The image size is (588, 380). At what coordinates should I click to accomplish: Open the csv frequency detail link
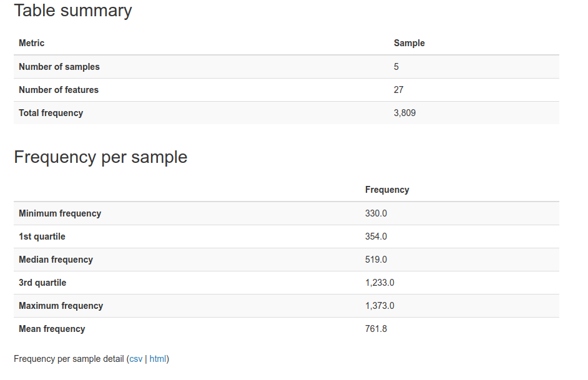[135, 359]
